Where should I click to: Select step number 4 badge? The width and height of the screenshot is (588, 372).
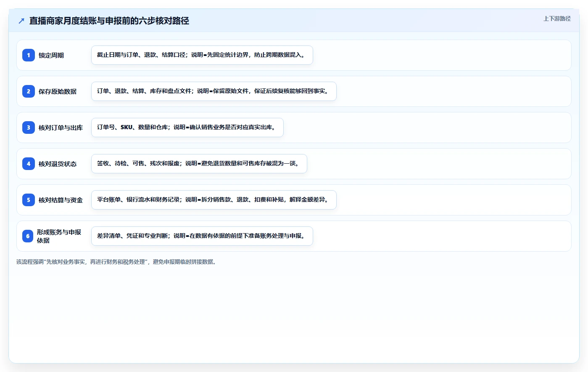[x=29, y=164]
